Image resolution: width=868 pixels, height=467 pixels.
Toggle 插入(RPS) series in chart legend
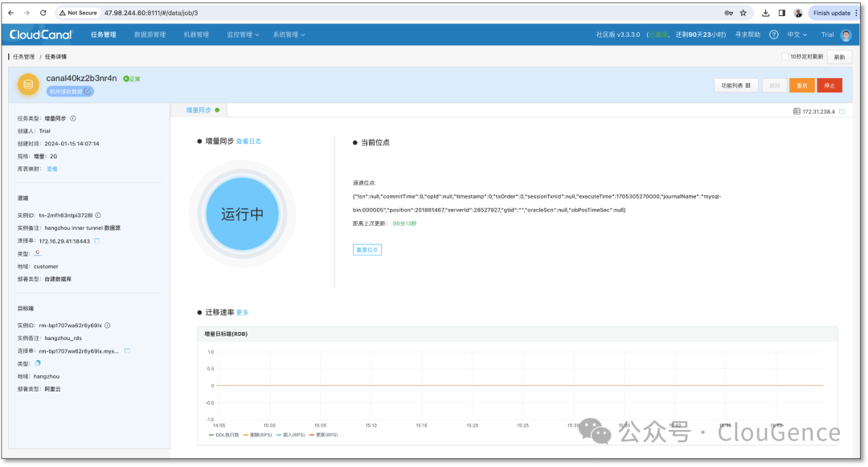tap(291, 435)
